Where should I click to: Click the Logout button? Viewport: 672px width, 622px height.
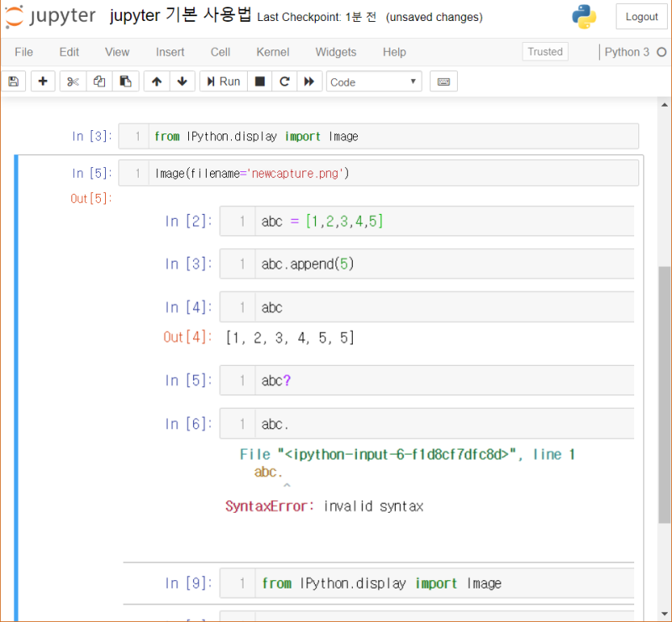pyautogui.click(x=641, y=17)
